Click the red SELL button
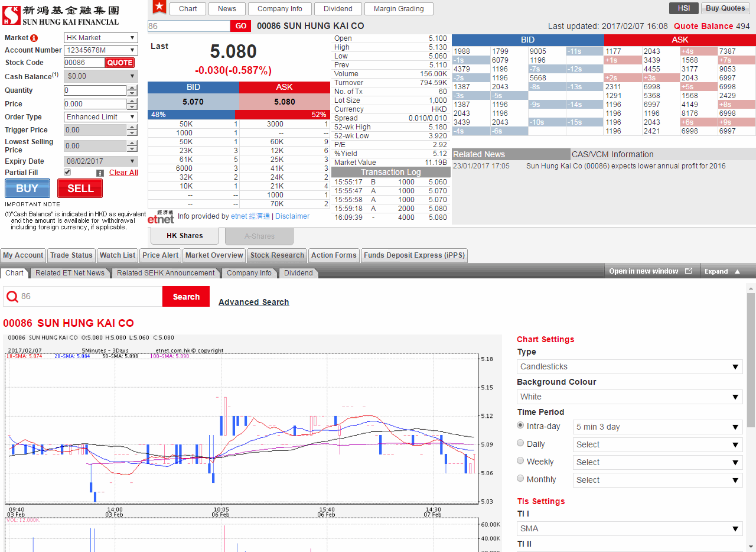Screen dimensions: 756x552 (80, 189)
